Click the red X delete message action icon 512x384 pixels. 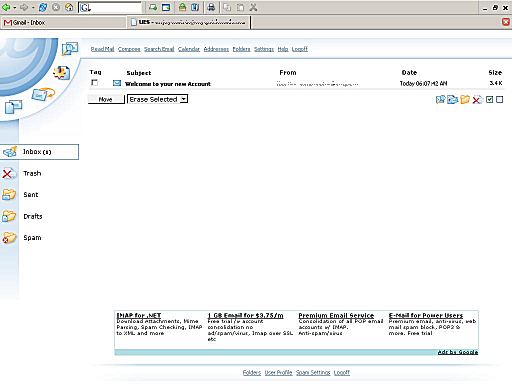[477, 99]
